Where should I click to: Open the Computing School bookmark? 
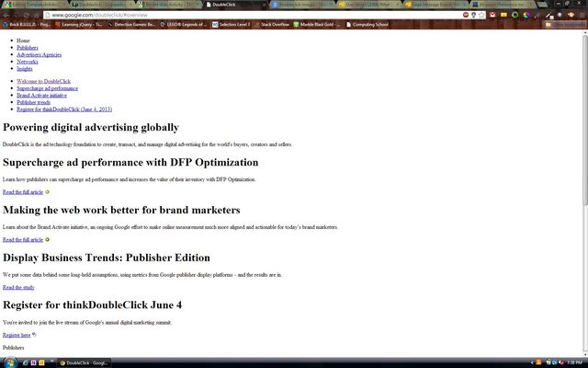point(367,25)
